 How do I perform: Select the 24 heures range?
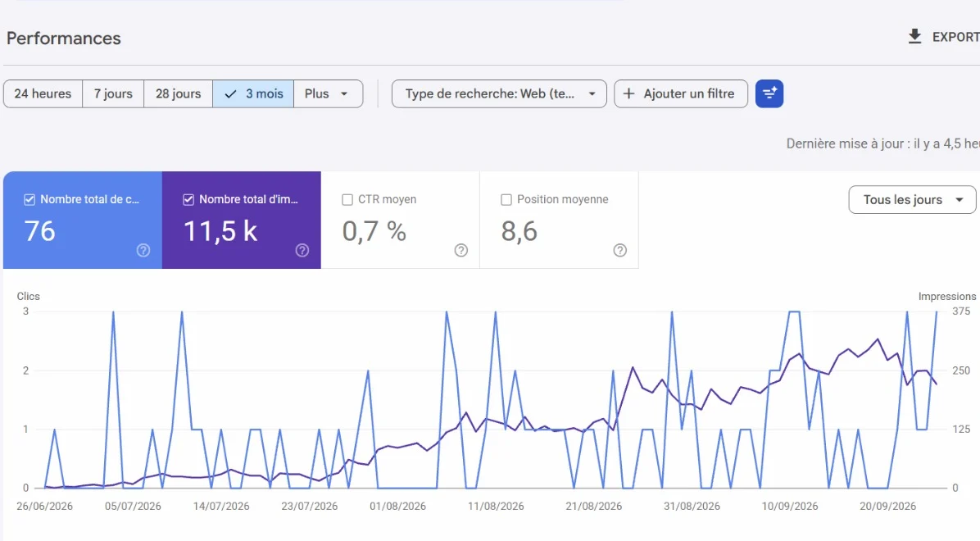43,93
